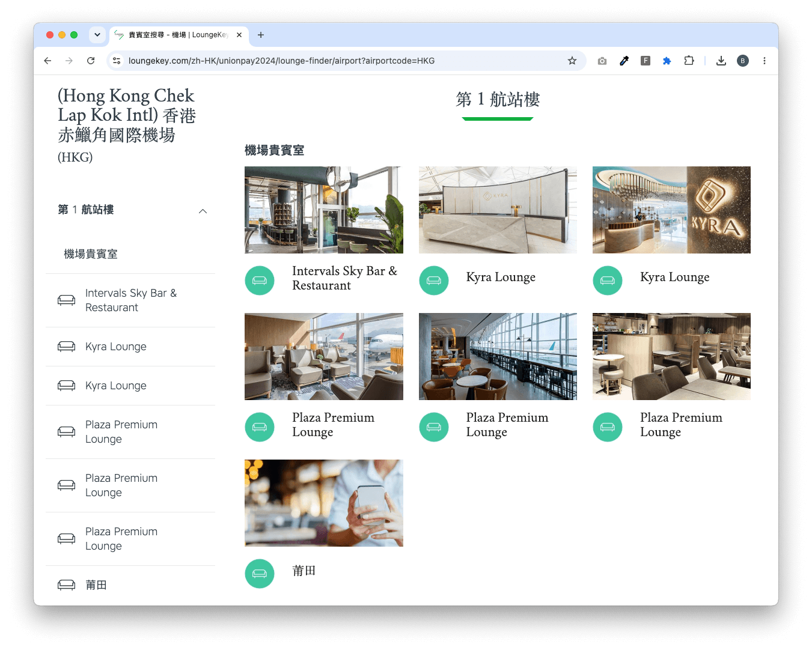The width and height of the screenshot is (812, 650).
Task: Click sofa icon beside 莆田 in sidebar
Action: [67, 585]
